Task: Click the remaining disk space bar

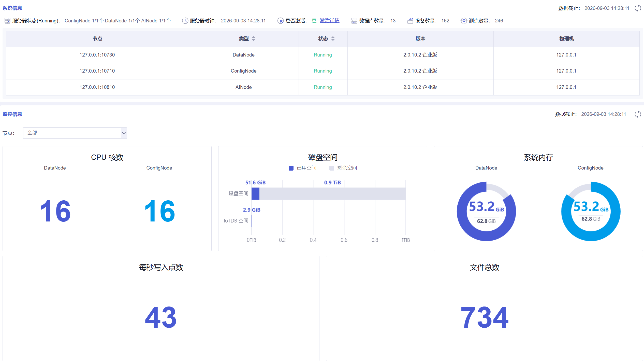Action: (332, 194)
